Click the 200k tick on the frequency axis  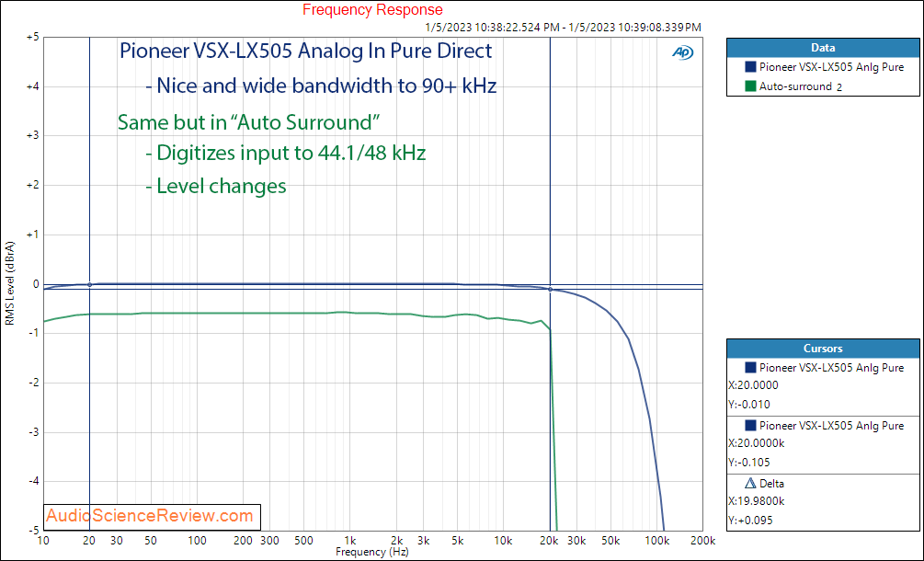pos(702,541)
